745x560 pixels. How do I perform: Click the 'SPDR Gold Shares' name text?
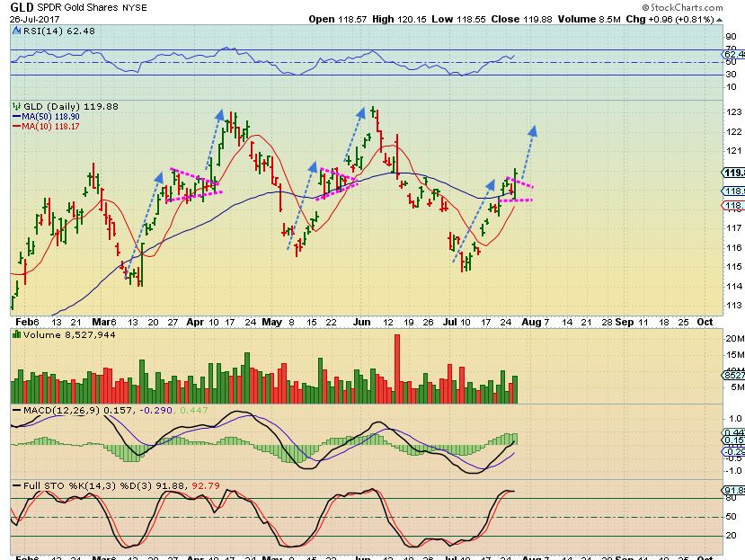78,7
